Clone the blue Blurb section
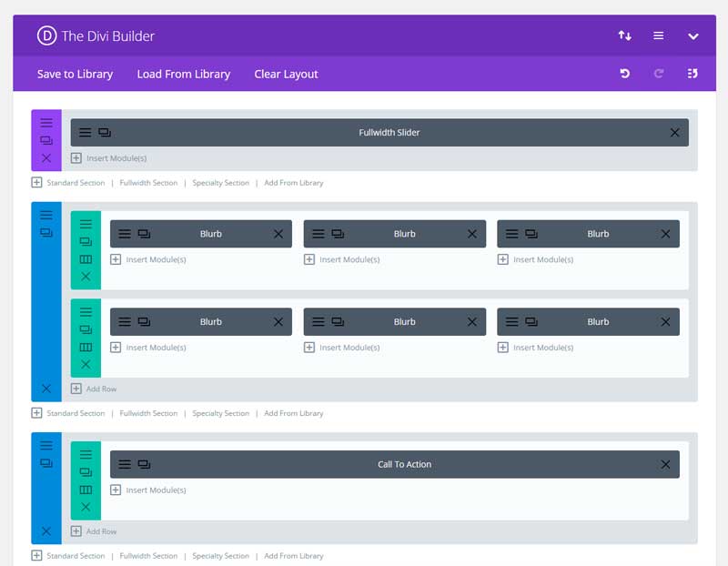Screen dimensions: 728x566 46,233
